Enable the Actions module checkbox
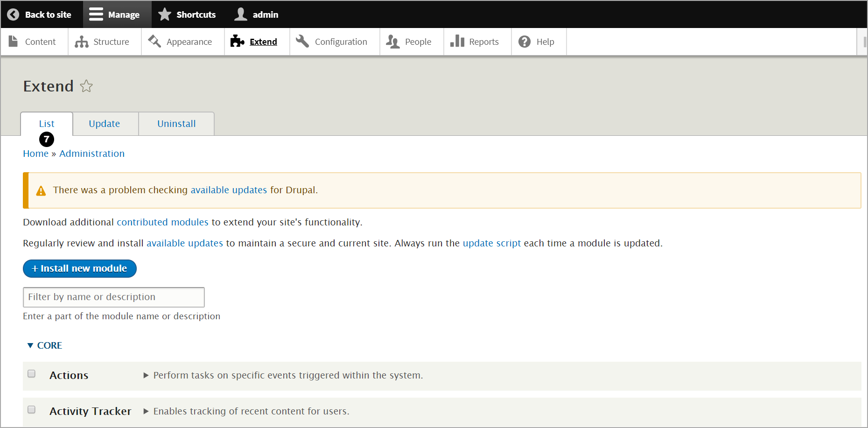This screenshot has width=868, height=428. point(32,374)
